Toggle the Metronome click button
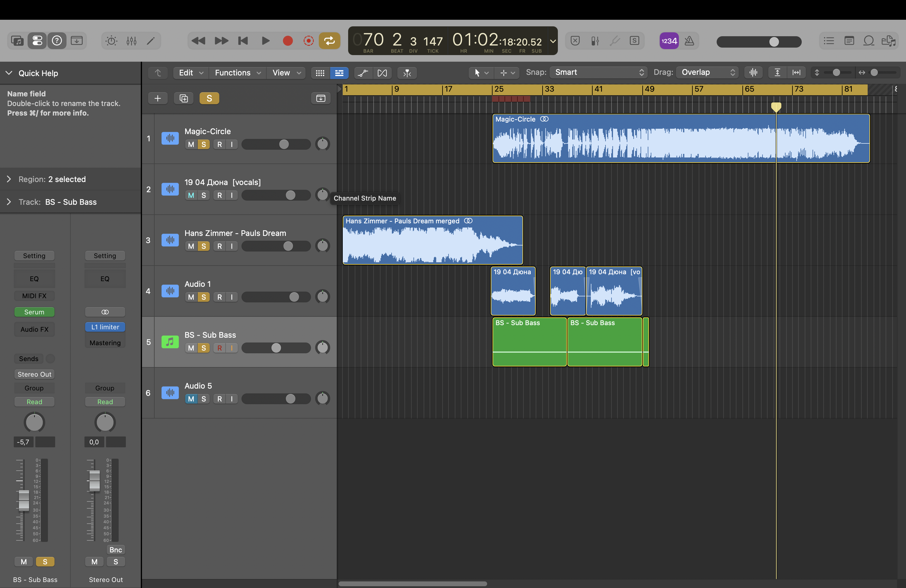 [689, 41]
